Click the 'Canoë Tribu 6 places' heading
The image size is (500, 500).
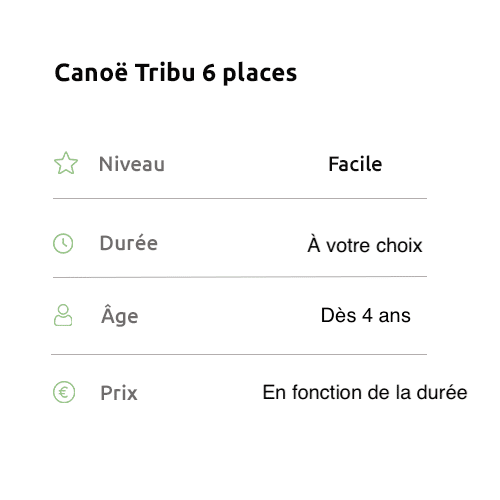click(x=176, y=73)
